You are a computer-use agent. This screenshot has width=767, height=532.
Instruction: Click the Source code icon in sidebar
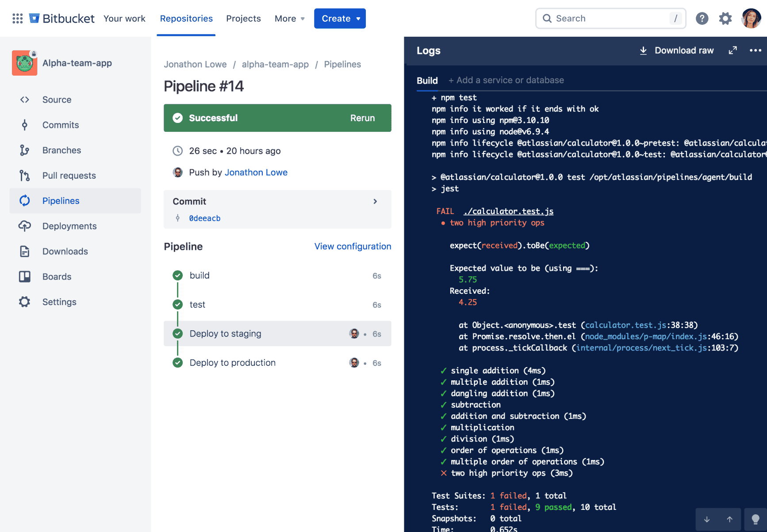[25, 100]
